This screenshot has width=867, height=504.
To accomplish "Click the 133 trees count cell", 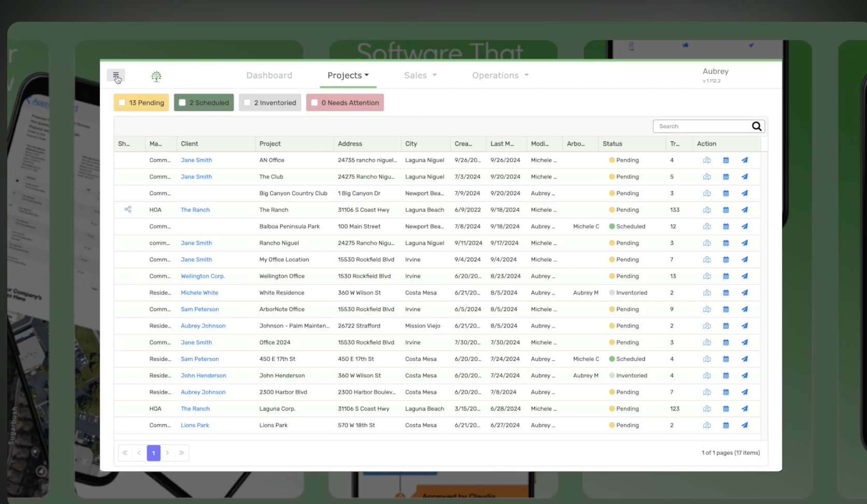I will tap(675, 210).
